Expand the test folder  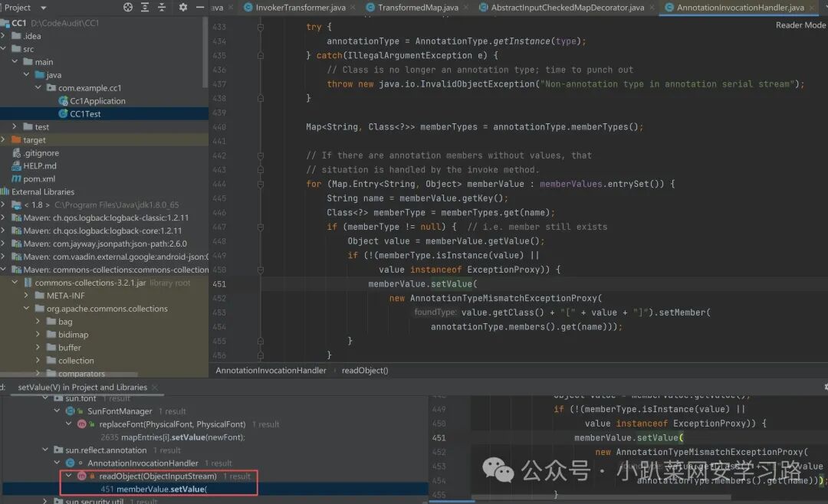pos(15,126)
